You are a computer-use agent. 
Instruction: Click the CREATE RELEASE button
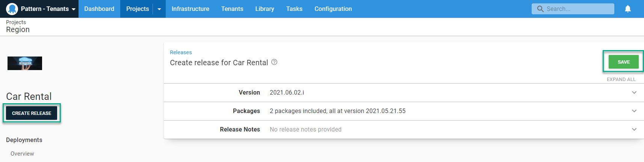tap(32, 113)
